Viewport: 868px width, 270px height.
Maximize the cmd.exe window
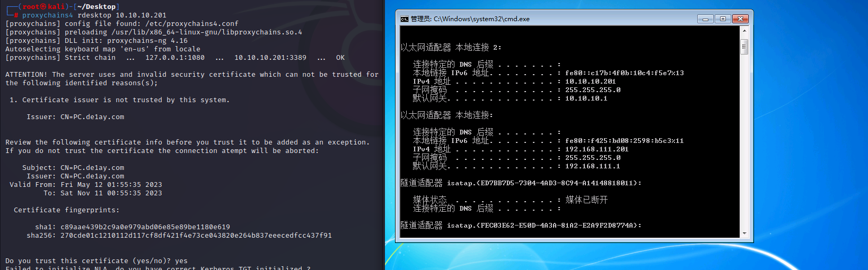723,19
